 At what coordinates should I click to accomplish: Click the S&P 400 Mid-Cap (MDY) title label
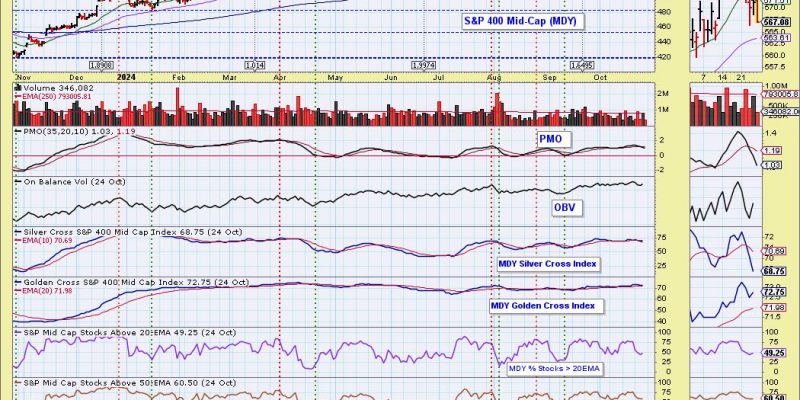[523, 21]
